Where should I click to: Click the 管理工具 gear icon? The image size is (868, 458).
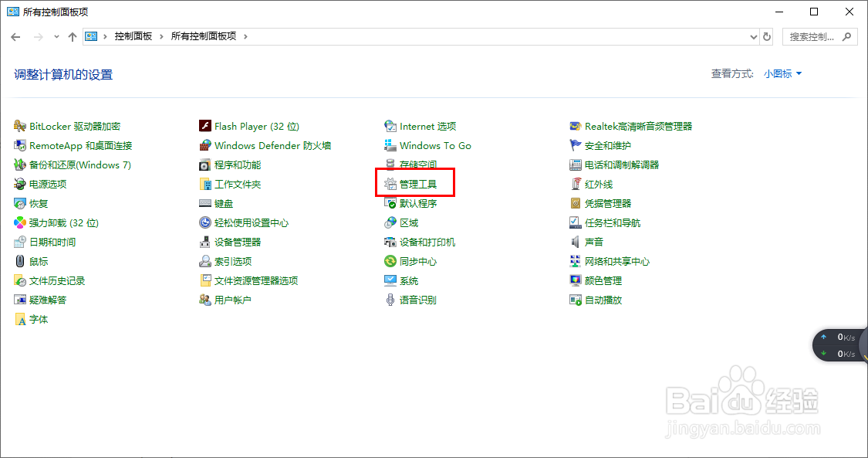390,185
